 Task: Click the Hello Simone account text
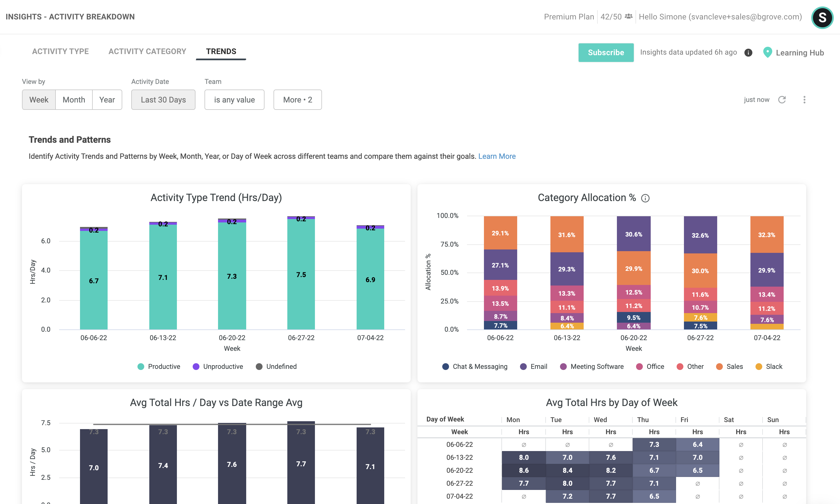pos(720,17)
